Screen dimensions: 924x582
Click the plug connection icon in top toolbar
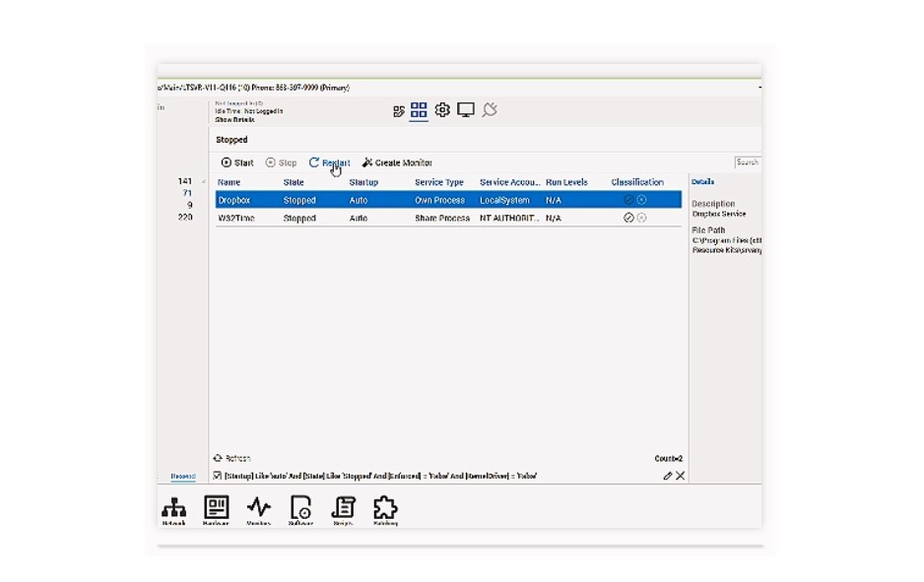coord(490,110)
